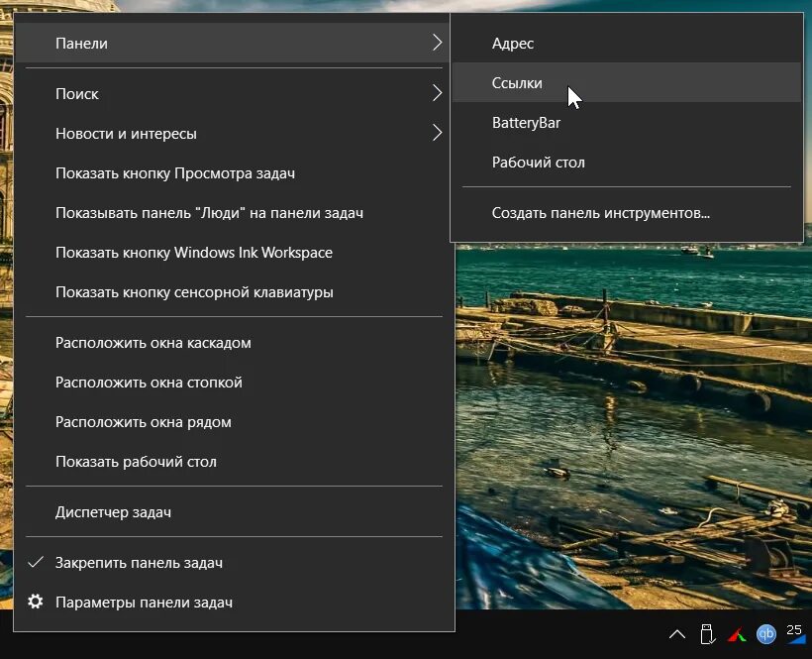
Task: Enable the Ссылки toolbar
Action: coord(627,83)
